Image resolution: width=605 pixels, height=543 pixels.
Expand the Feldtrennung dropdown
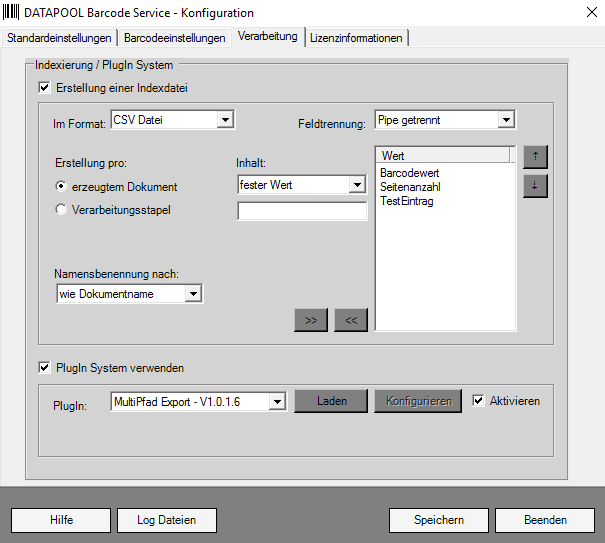pyautogui.click(x=506, y=120)
